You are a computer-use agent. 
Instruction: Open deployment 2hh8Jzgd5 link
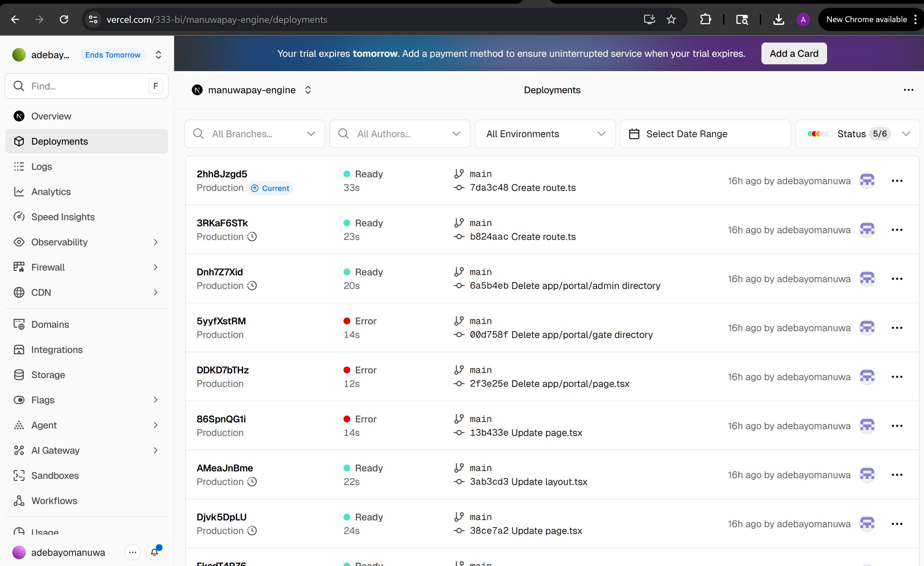point(222,174)
